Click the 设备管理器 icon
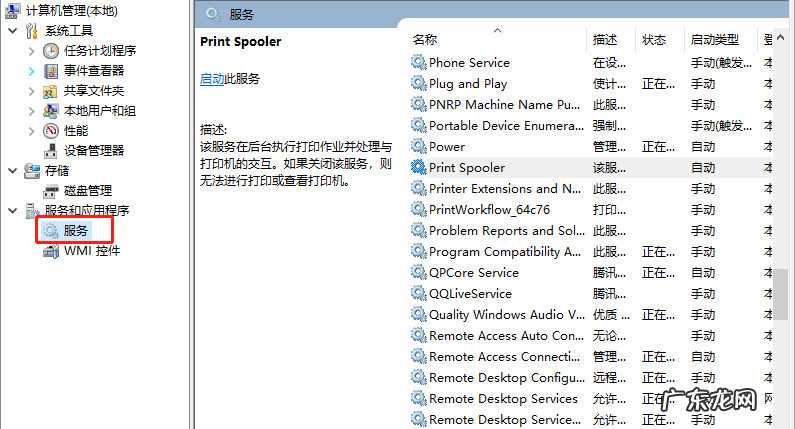This screenshot has width=795, height=429. (51, 151)
